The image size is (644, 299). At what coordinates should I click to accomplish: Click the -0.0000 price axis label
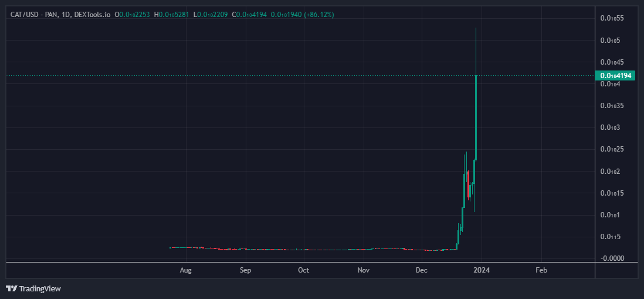point(612,258)
